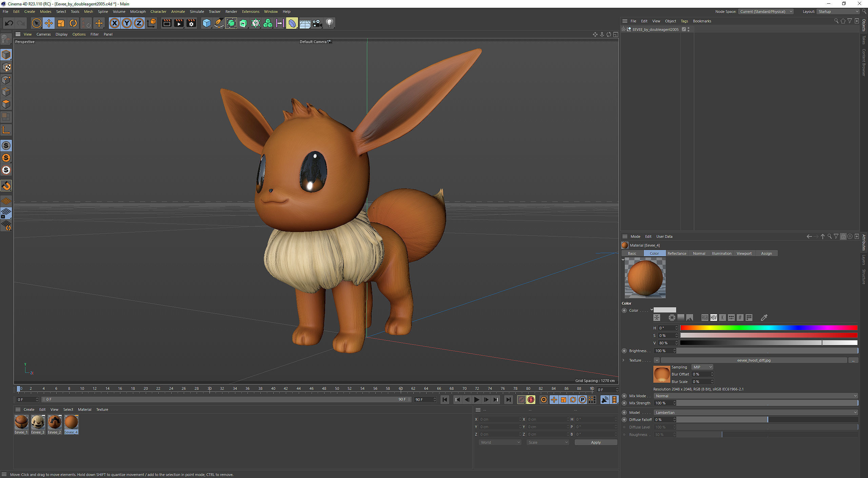868x478 pixels.
Task: Open the texture options dropdown arrow
Action: [657, 360]
